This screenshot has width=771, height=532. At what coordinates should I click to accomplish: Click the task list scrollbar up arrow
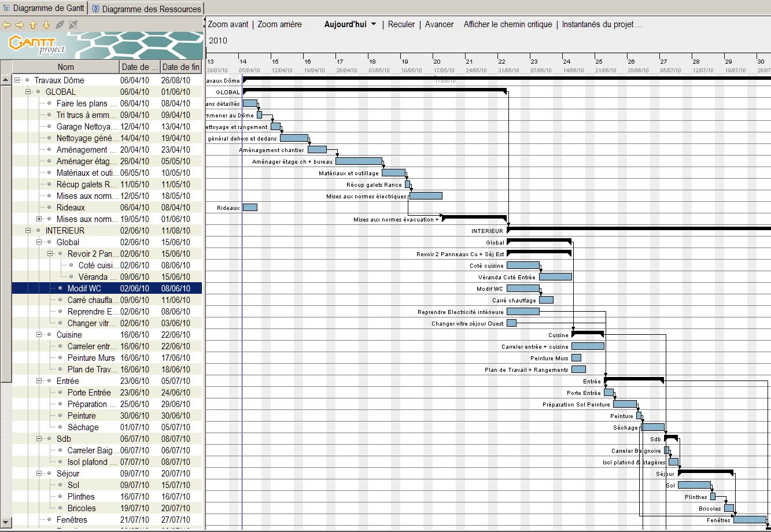coord(6,80)
